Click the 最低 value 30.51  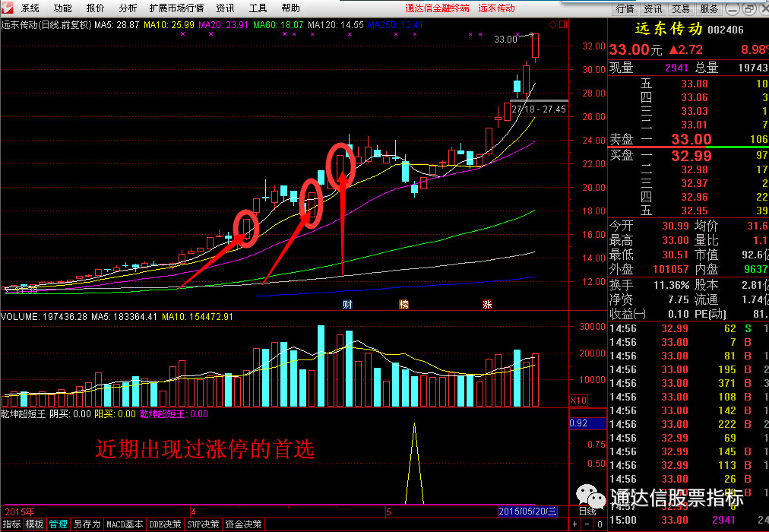676,255
